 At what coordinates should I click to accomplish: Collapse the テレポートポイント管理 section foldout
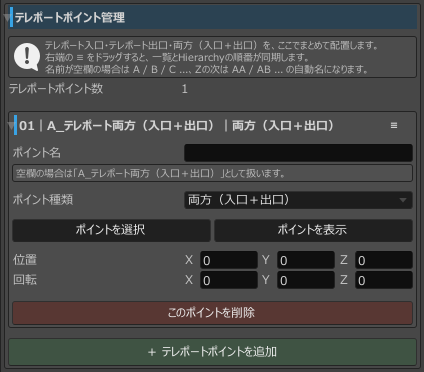pos(6,17)
